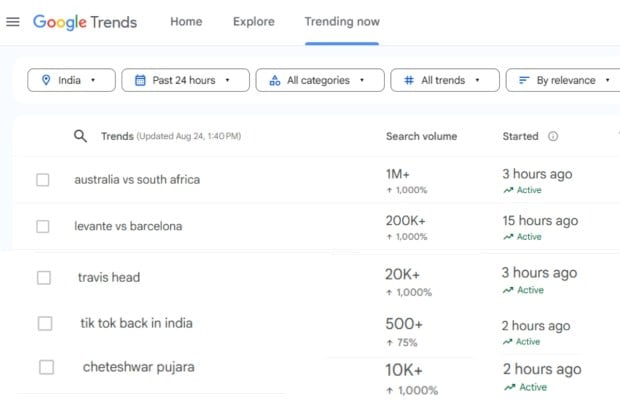Screen dimensions: 620x413
Task: Check the box for australia vs south africa
Action: tap(43, 180)
